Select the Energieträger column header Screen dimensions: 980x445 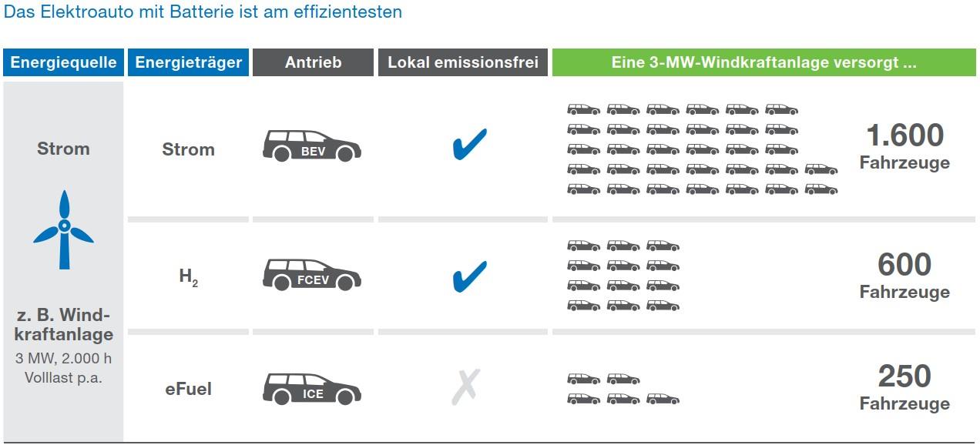(189, 62)
